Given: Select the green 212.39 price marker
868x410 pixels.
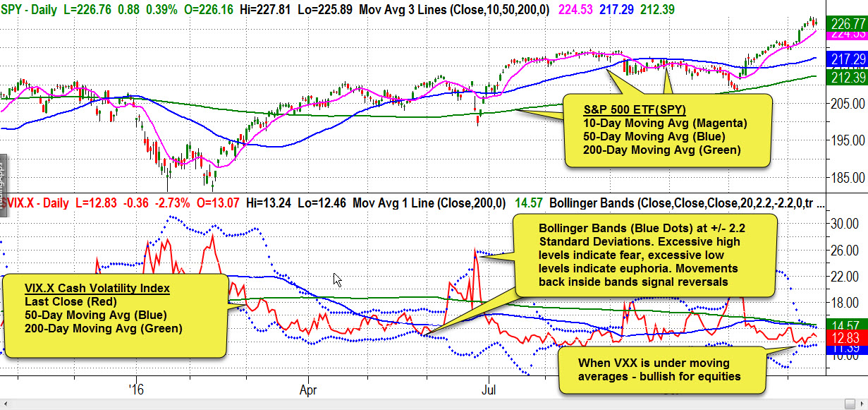Looking at the screenshot, I should (x=848, y=77).
